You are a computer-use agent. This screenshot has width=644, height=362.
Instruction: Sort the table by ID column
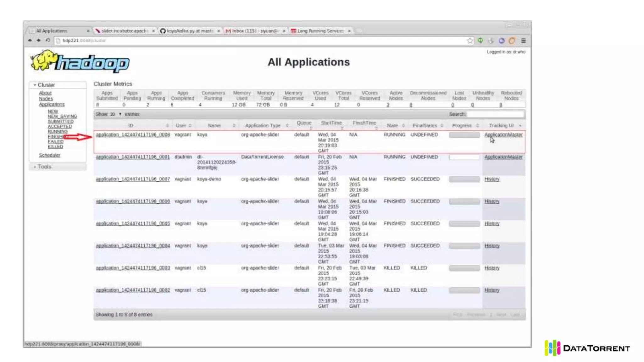(x=130, y=125)
